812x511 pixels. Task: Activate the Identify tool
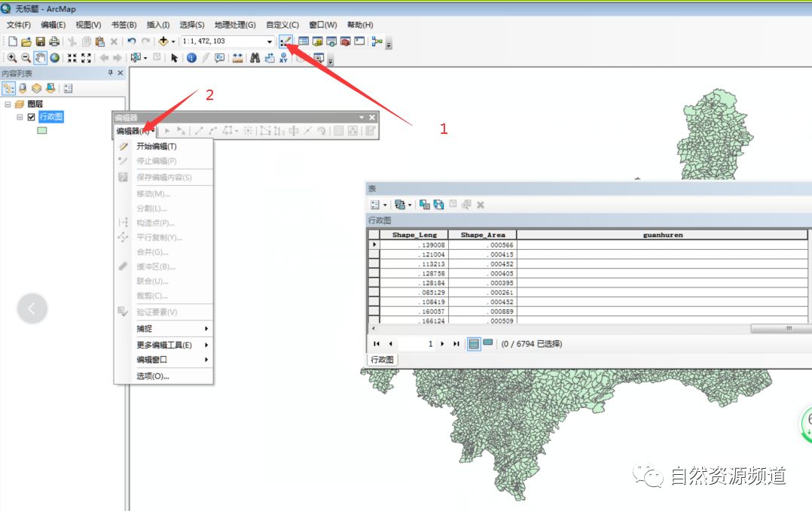pos(191,58)
